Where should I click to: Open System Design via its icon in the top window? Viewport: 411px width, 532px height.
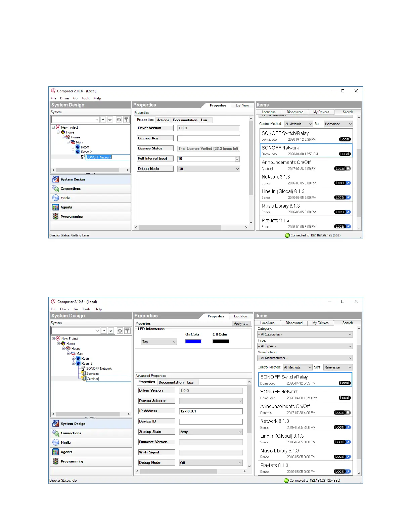(56, 179)
